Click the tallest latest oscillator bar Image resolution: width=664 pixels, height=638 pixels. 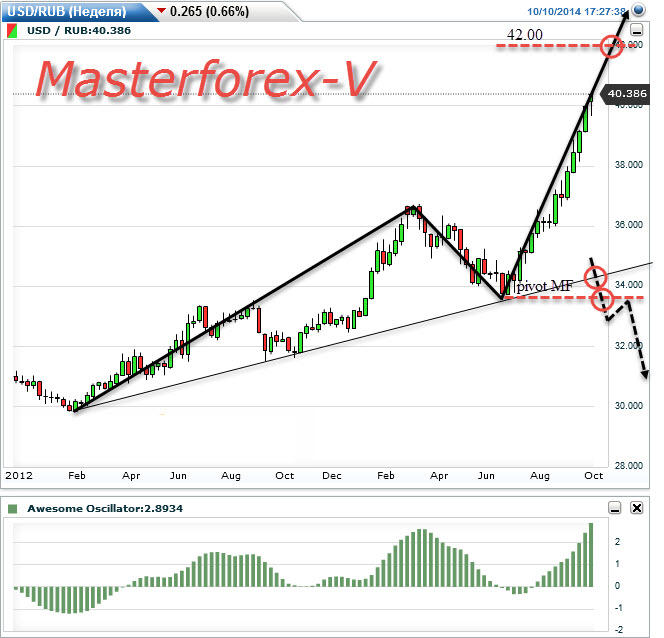591,555
